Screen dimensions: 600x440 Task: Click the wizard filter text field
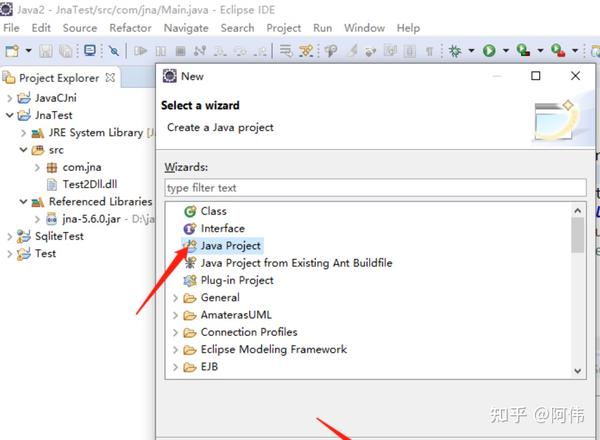coord(375,188)
